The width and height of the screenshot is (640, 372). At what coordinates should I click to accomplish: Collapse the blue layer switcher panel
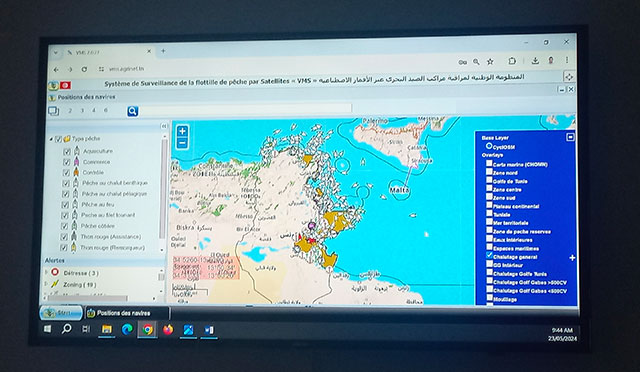click(x=570, y=137)
